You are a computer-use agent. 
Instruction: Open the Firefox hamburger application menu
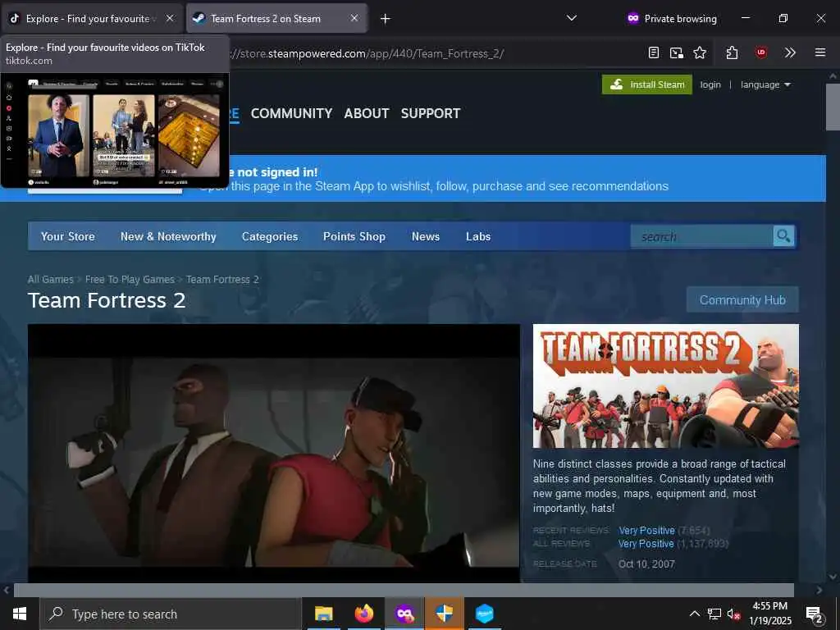[820, 52]
